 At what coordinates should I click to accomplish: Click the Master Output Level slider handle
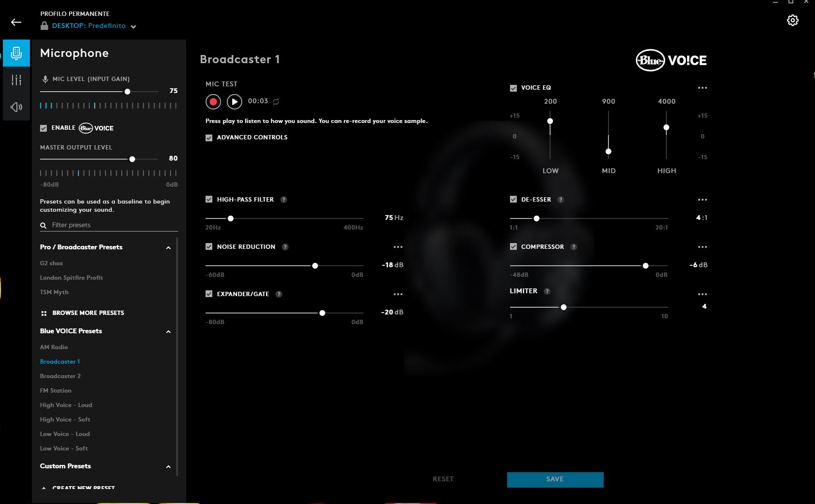(x=132, y=159)
